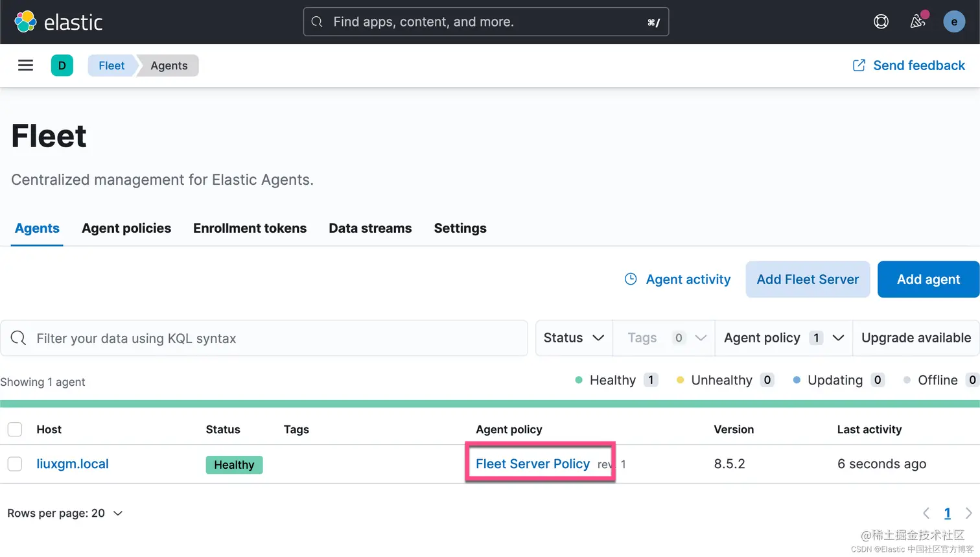Select the liuxgm.local row checkbox

[15, 464]
